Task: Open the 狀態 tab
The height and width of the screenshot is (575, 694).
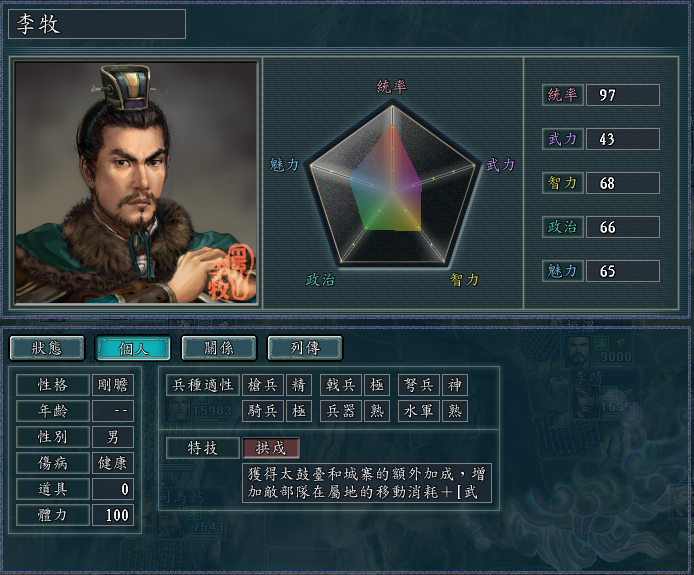Action: pyautogui.click(x=47, y=348)
